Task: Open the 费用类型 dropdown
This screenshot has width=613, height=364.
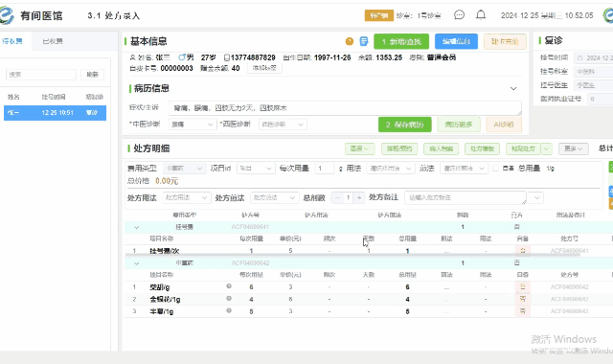Action: 185,169
